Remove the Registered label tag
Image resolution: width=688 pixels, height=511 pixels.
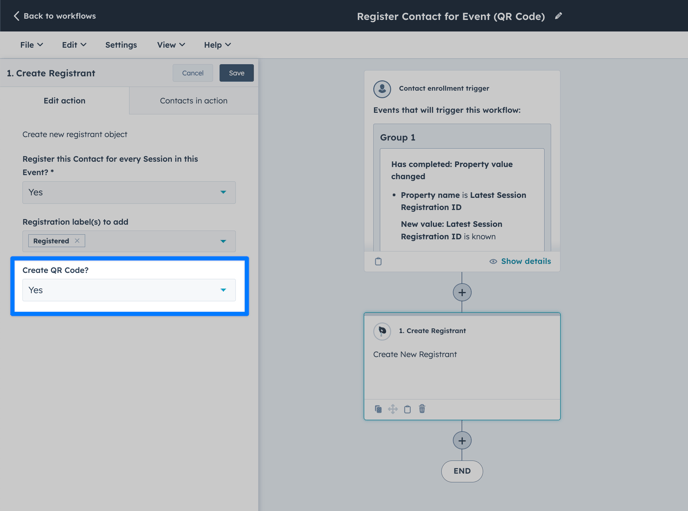(x=77, y=241)
